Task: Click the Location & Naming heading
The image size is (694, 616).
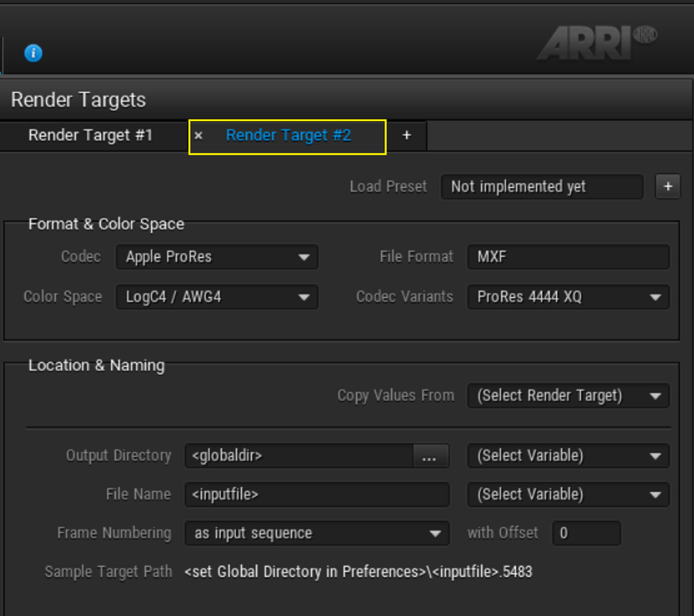Action: 96,366
